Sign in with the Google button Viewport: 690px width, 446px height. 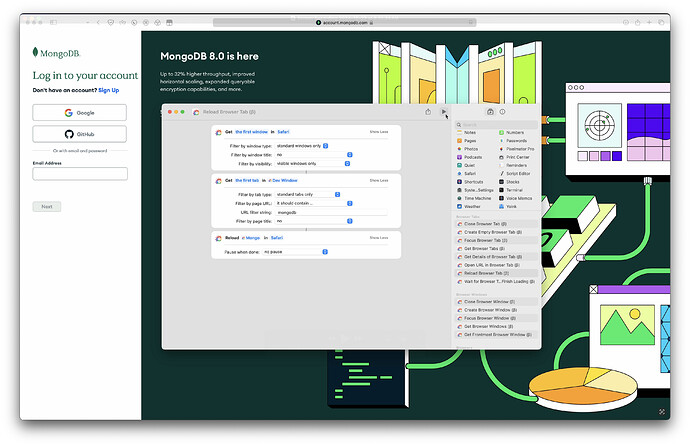click(x=79, y=113)
